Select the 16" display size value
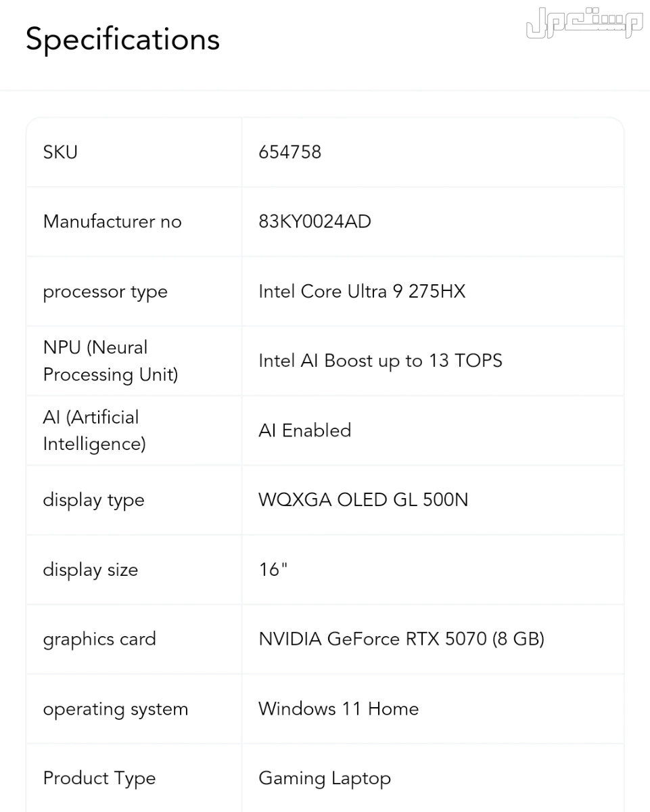 tap(273, 570)
